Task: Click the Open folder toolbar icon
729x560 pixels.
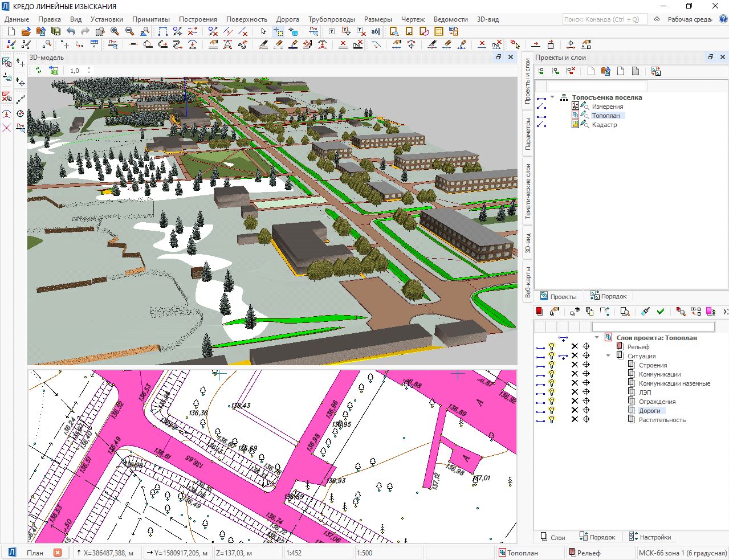Action: 26,31
